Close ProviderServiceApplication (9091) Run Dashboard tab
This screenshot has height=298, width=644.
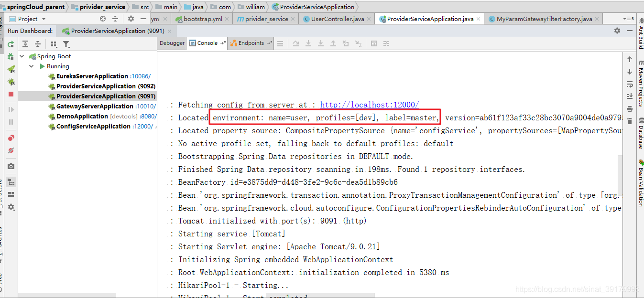coord(169,31)
